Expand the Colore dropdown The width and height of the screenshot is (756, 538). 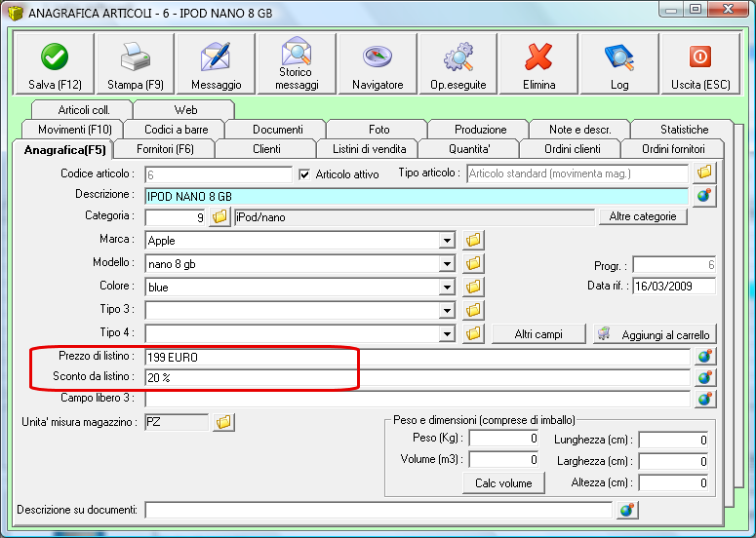(x=448, y=288)
